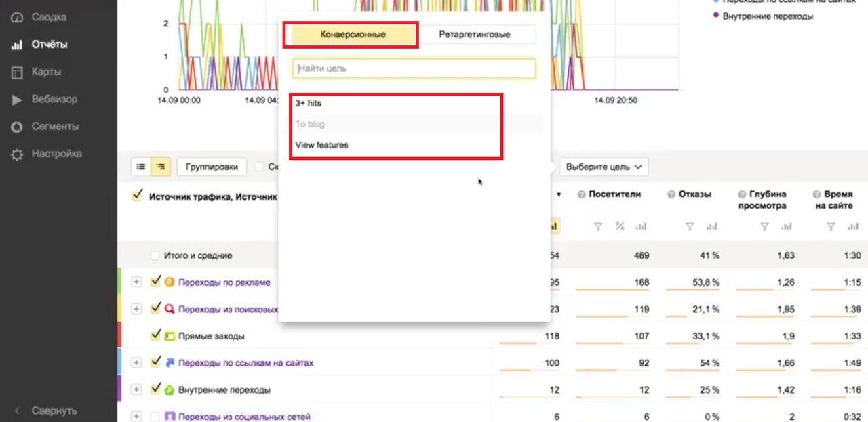The height and width of the screenshot is (422, 868).
Task: Click the arrow icon of Переходы по ссылкам
Action: pos(170,363)
